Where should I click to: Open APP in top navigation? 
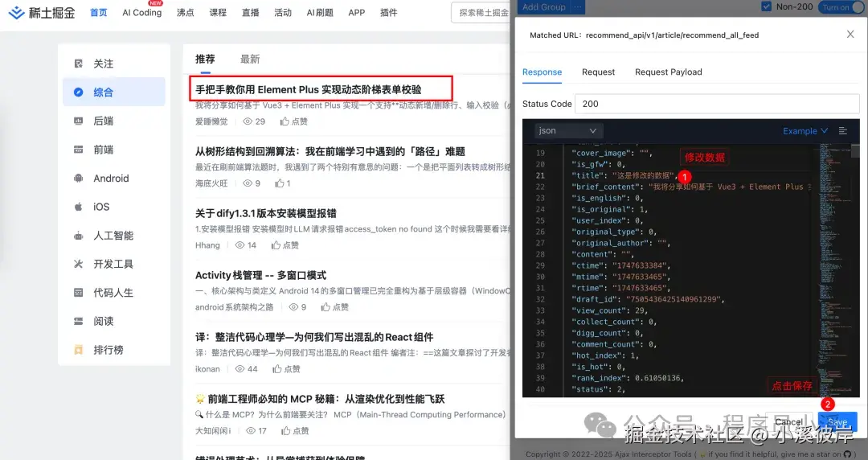[357, 13]
